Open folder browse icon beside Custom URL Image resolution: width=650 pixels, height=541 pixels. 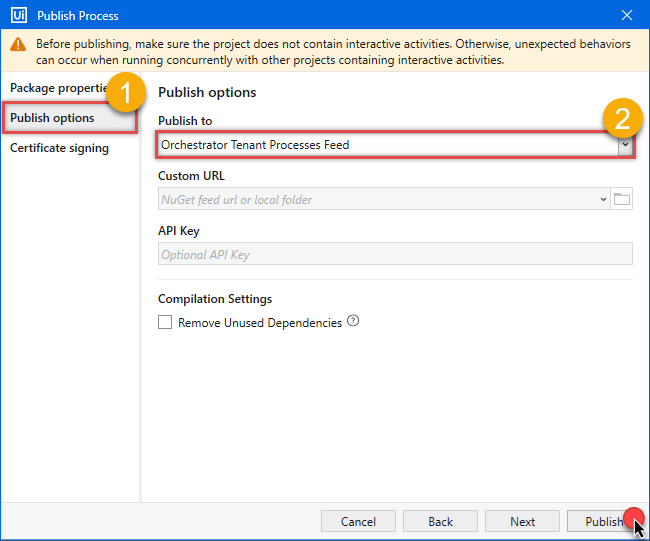621,199
